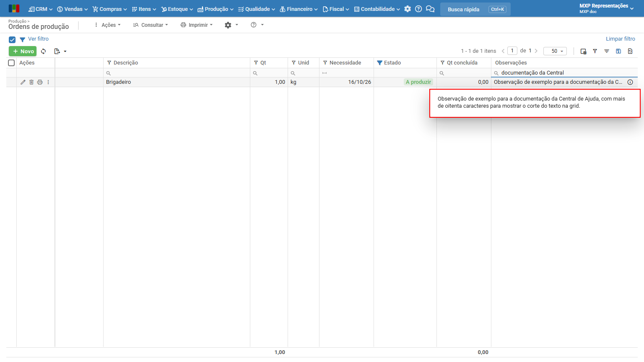Delete the Brigadeiro order with trash icon
The image size is (644, 362).
[x=31, y=82]
